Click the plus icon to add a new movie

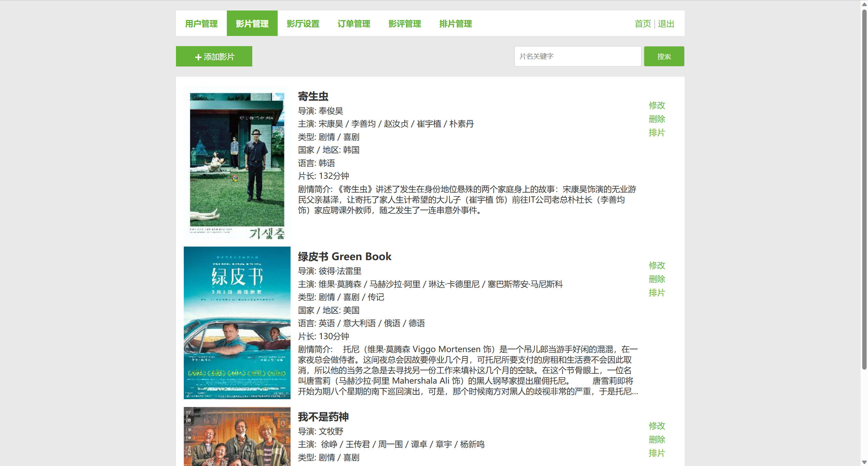click(198, 56)
